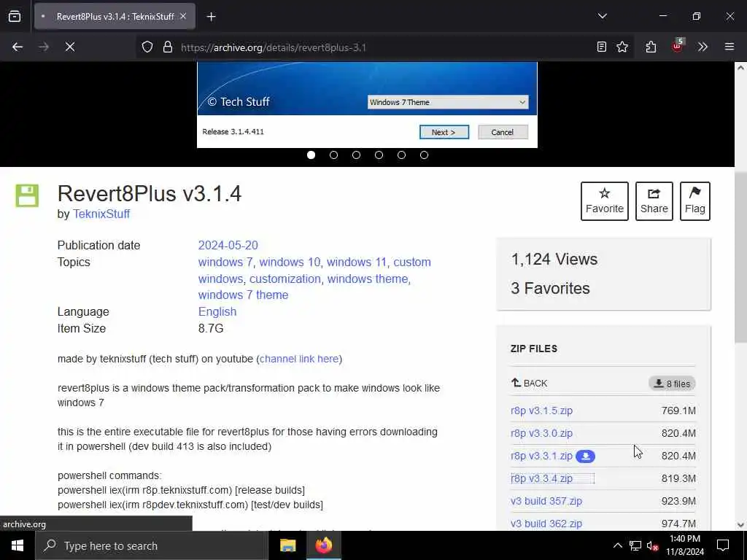Click the green software floppy disk icon
This screenshot has height=560, width=747.
tap(27, 195)
